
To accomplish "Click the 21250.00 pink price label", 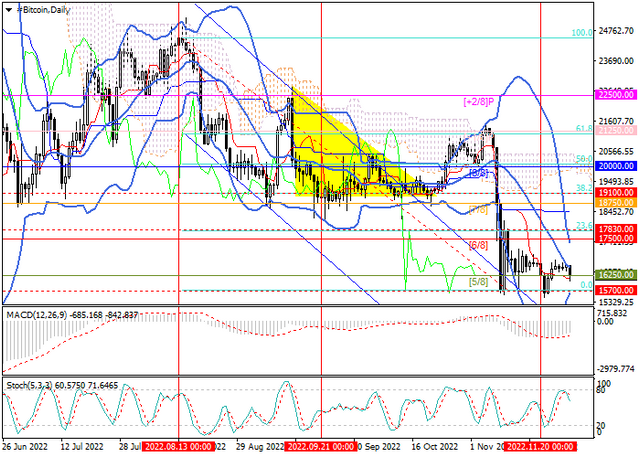I will point(616,131).
